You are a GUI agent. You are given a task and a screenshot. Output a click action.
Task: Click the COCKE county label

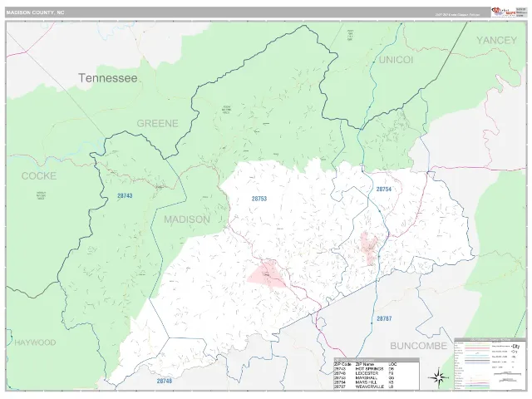39,175
